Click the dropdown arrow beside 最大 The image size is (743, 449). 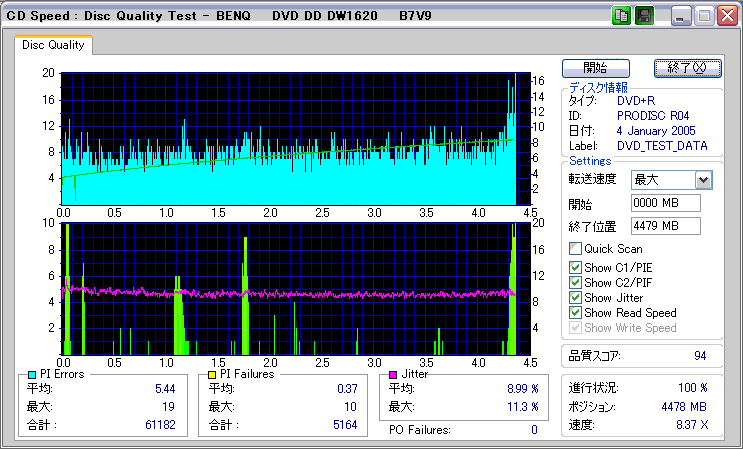click(703, 180)
